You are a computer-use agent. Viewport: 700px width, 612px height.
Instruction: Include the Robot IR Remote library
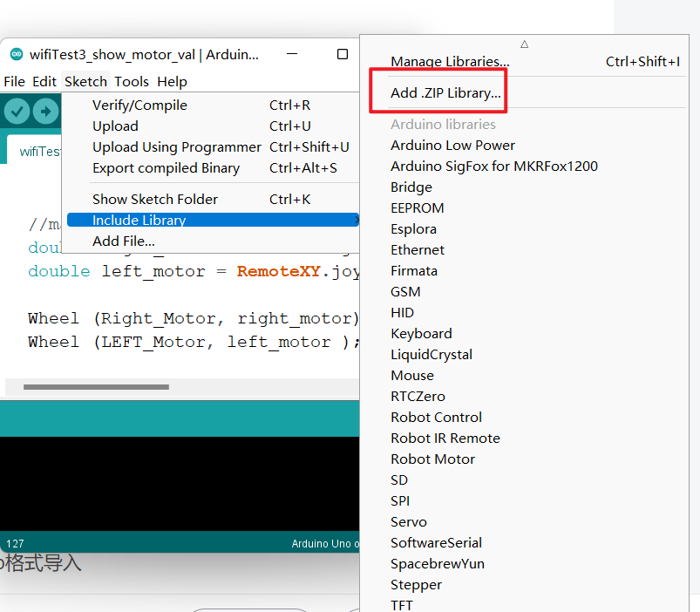[x=525, y=439]
